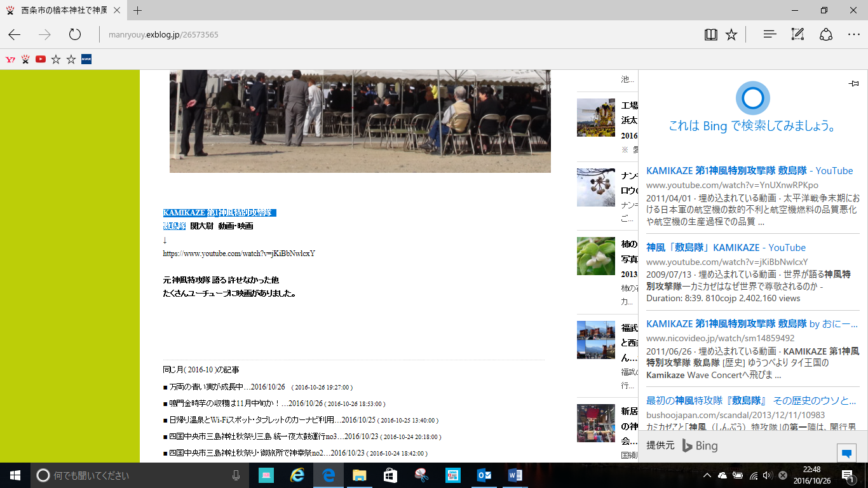Click the ceremony tent photo in blog

(360, 121)
